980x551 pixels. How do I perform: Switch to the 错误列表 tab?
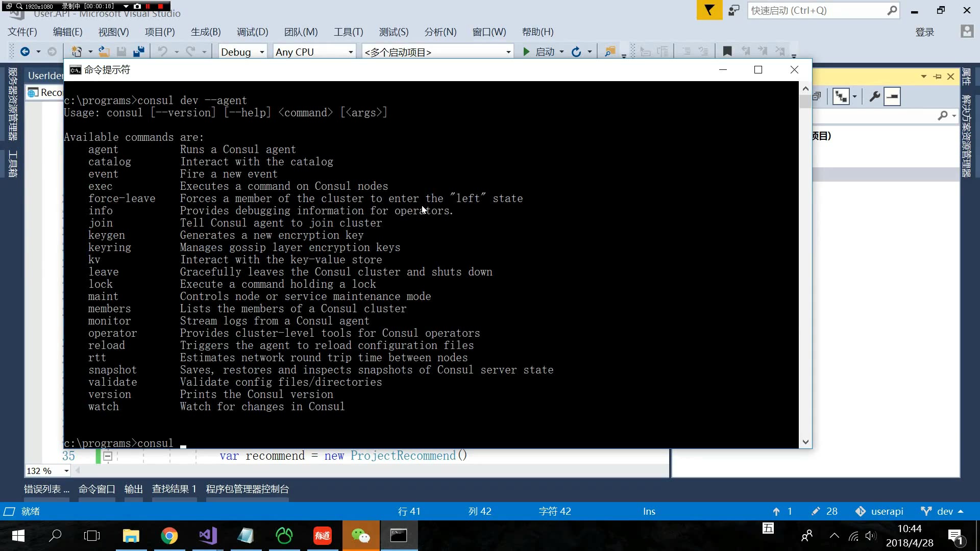(x=46, y=489)
